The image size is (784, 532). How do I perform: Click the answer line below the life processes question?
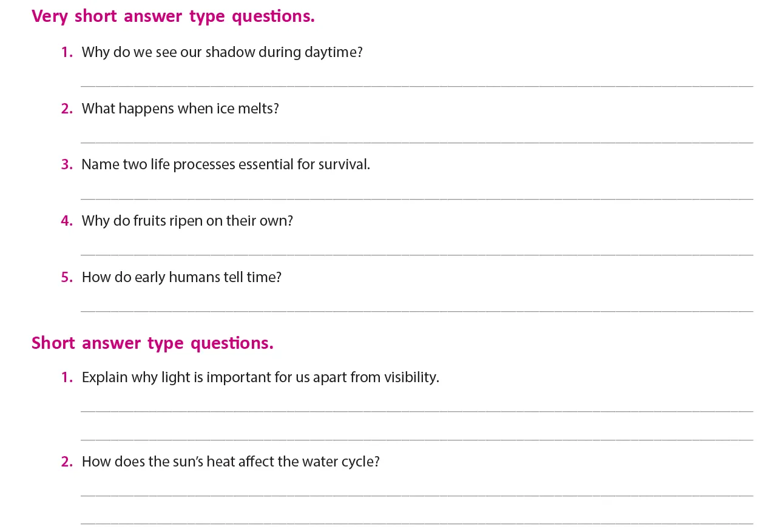[416, 198]
